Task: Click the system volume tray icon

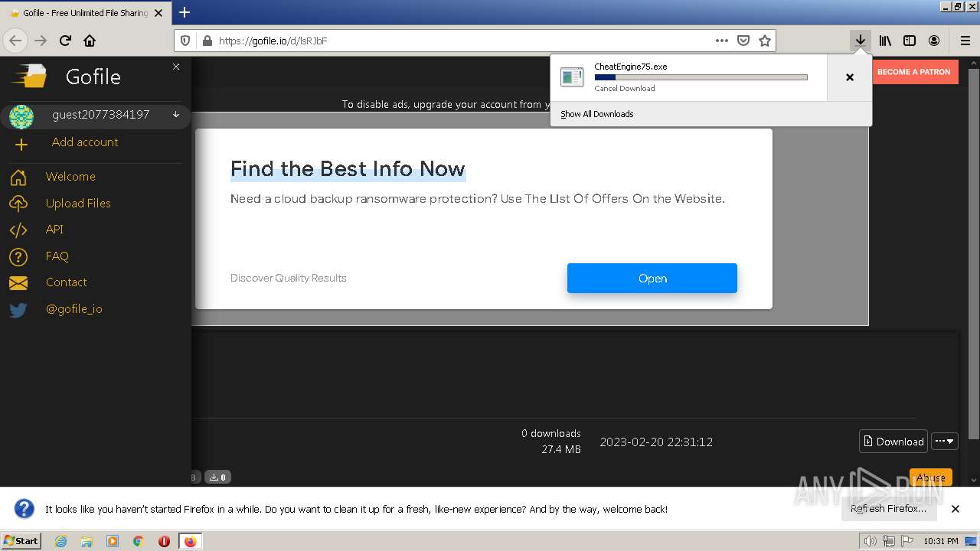Action: pyautogui.click(x=870, y=541)
